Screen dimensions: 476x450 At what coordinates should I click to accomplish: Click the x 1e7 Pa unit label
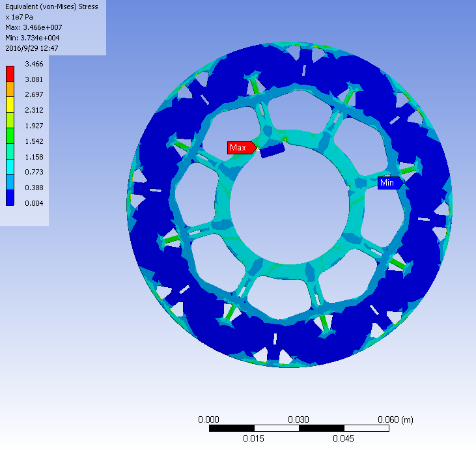(x=19, y=17)
